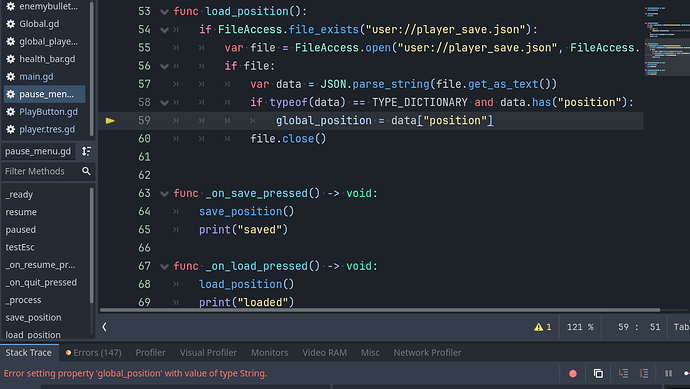Toggle alphabetical sorting of methods list
The width and height of the screenshot is (690, 389).
[x=86, y=151]
